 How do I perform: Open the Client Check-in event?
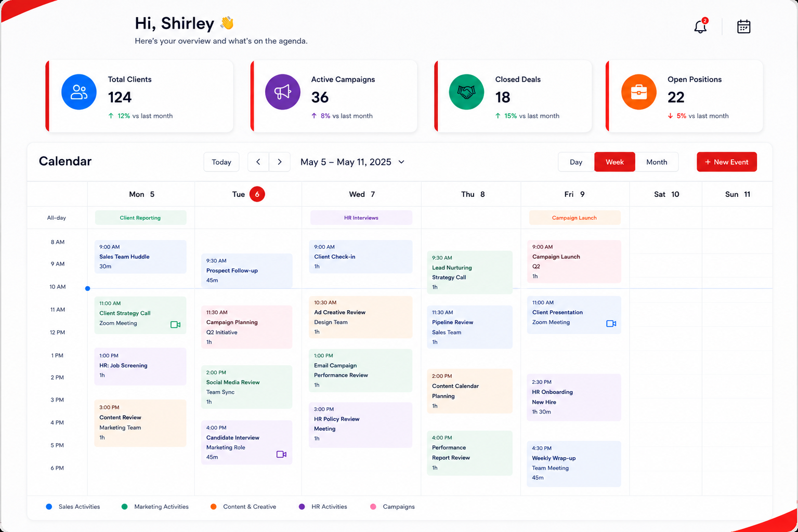[361, 257]
